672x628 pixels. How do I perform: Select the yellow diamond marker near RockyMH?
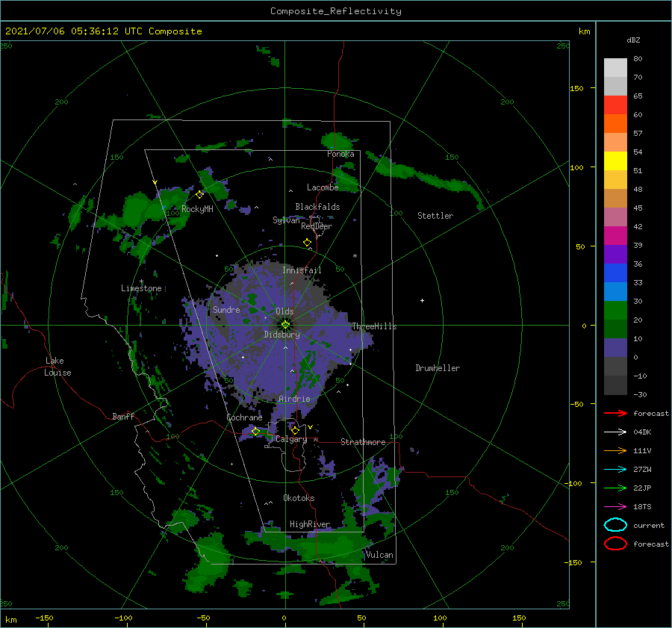click(199, 195)
